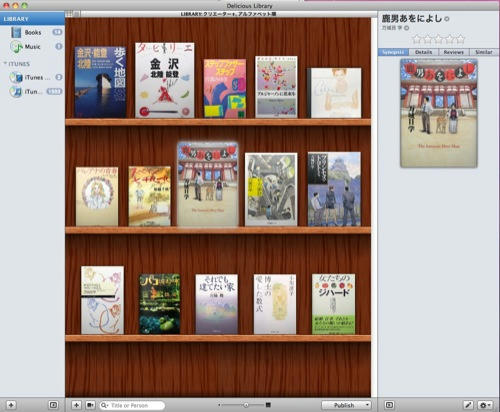Add a new shelf in sidebar
The height and width of the screenshot is (412, 500).
(x=11, y=405)
